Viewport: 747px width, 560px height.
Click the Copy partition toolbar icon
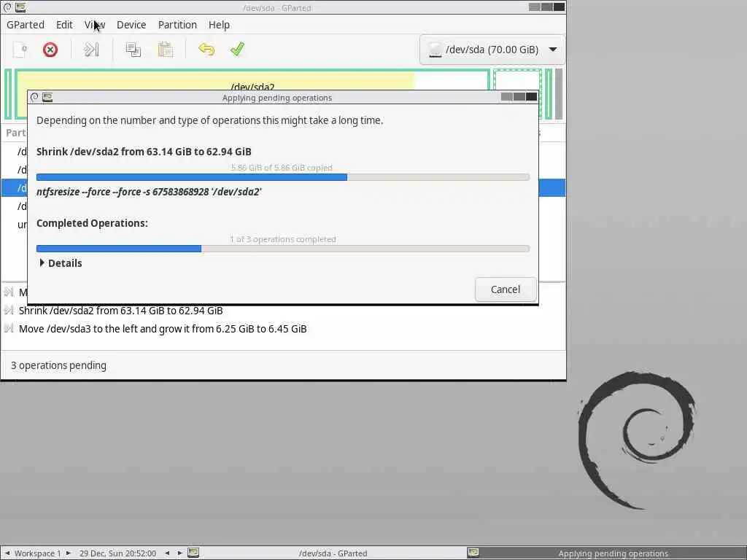[133, 50]
